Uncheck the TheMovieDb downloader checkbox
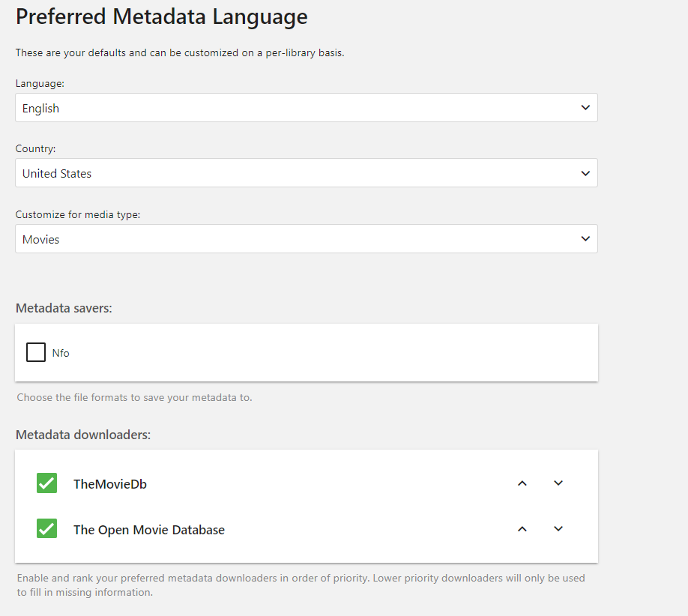 tap(46, 483)
